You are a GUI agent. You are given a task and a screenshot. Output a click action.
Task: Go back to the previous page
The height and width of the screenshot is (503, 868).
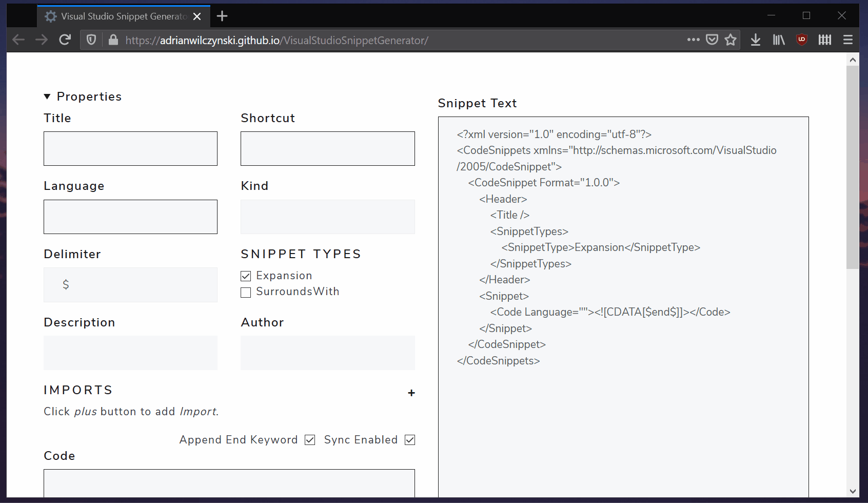tap(18, 40)
